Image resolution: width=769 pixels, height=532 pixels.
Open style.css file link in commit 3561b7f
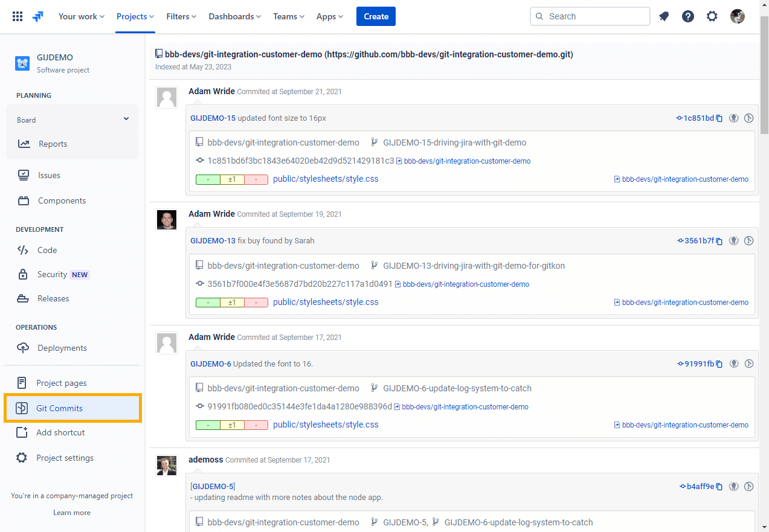pos(326,303)
